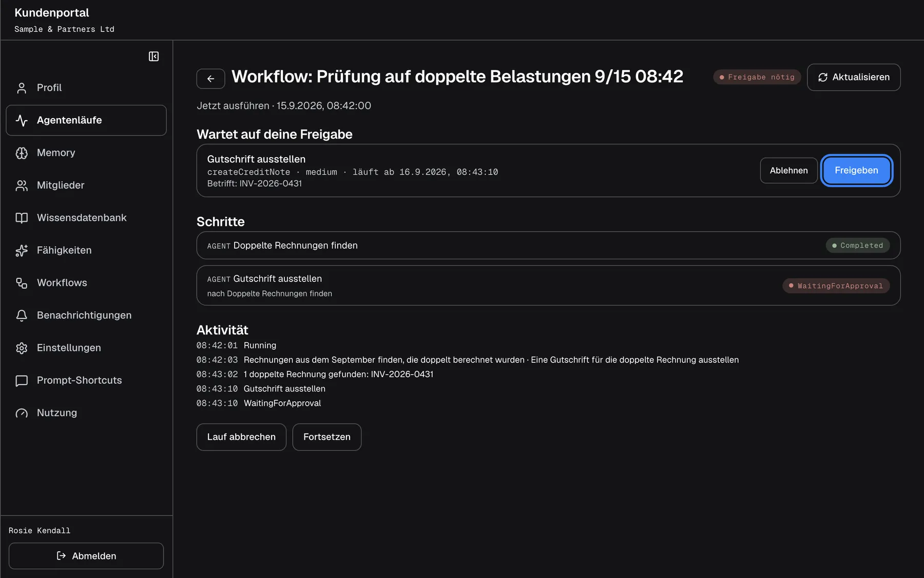Click the Einstellungen gear icon
Image resolution: width=924 pixels, height=578 pixels.
click(x=22, y=348)
